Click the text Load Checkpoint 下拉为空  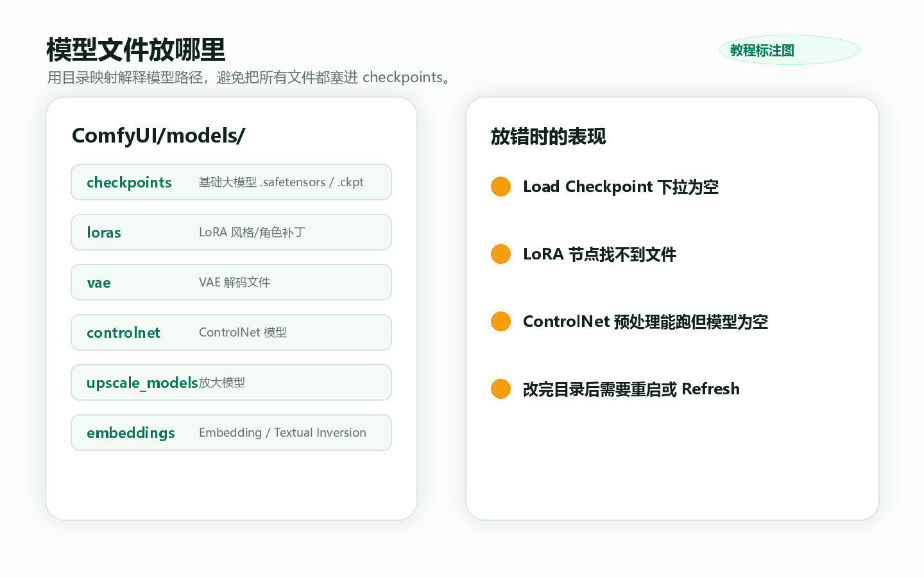pyautogui.click(x=620, y=187)
